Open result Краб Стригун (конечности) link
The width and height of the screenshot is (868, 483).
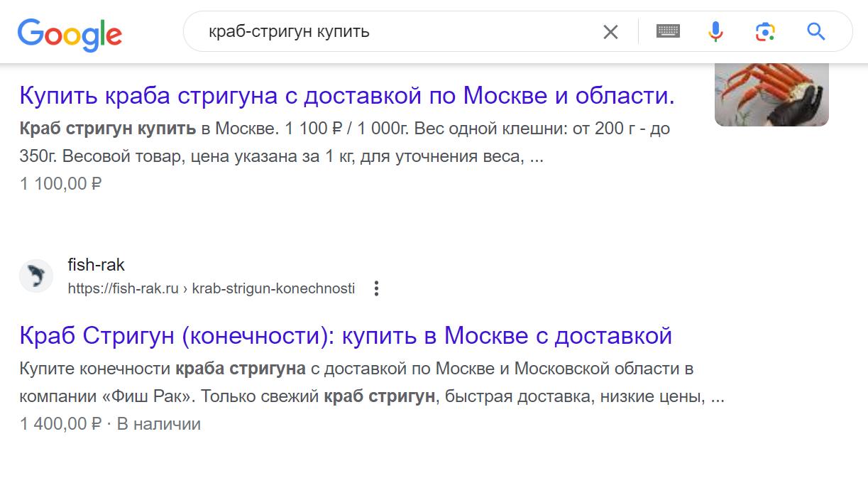tap(346, 335)
